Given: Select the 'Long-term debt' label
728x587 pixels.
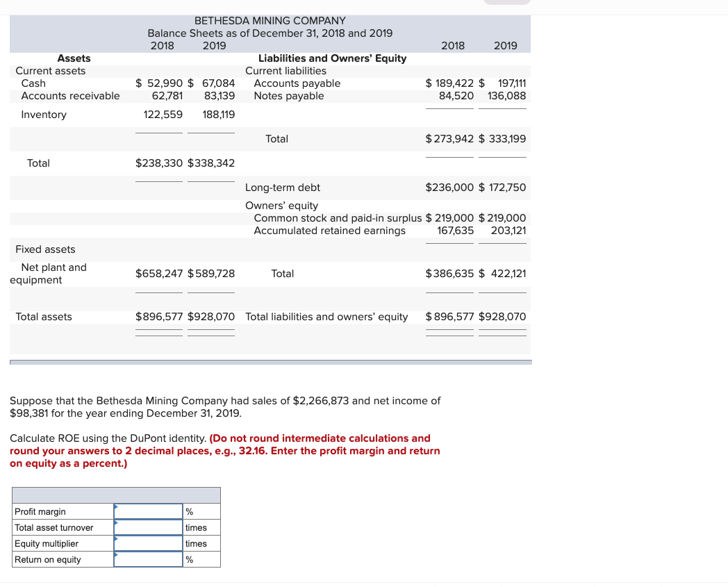Looking at the screenshot, I should tap(283, 188).
